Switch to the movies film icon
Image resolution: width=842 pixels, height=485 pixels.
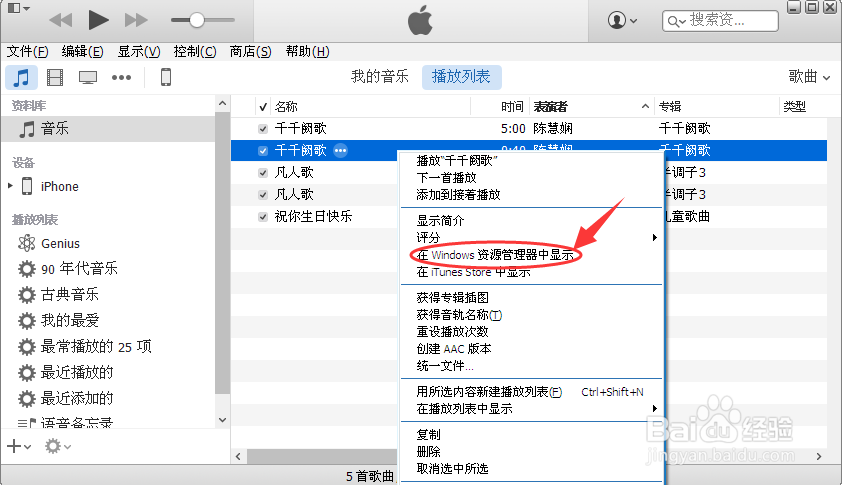(x=55, y=77)
